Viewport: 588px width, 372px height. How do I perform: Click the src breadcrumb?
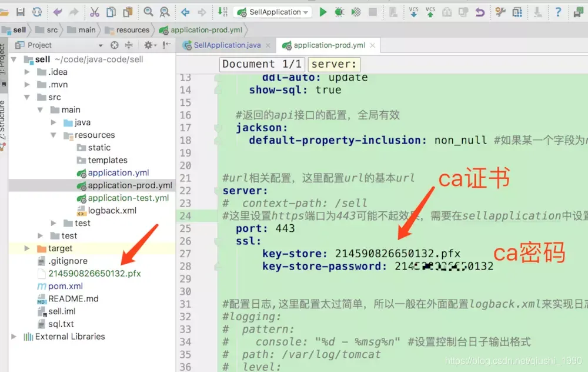tap(47, 29)
